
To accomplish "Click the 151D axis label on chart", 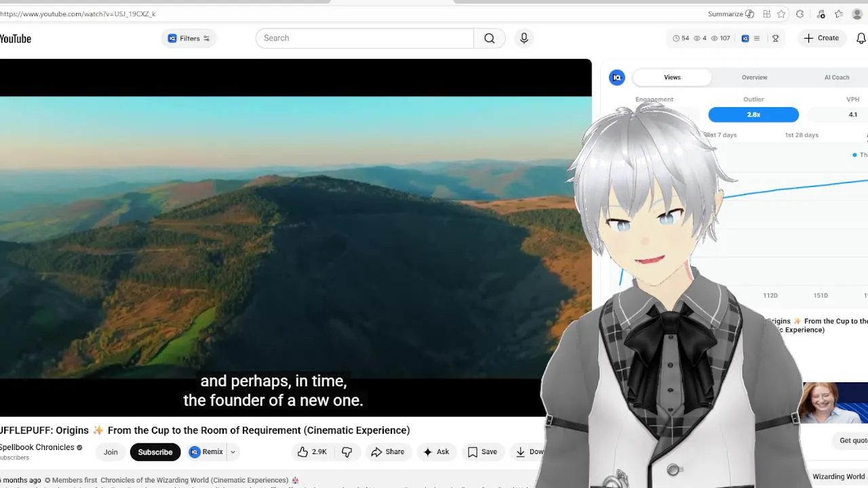I will [821, 296].
